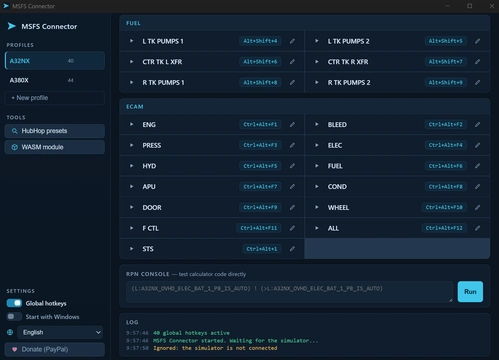Trigger the ENG play triangle
Viewport: 499px width, 360px height.
(x=131, y=124)
